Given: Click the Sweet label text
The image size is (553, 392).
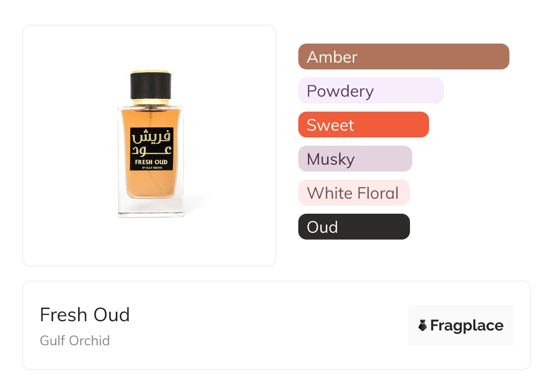Looking at the screenshot, I should pos(330,125).
